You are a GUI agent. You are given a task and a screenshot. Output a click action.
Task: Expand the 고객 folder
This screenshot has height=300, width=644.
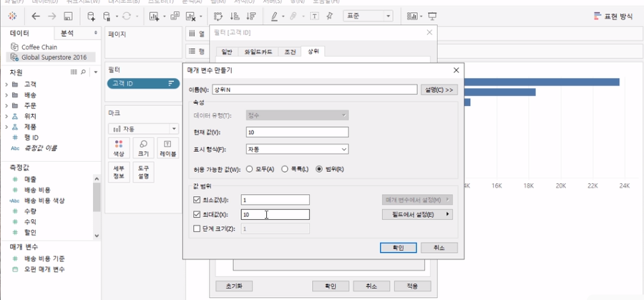point(6,84)
